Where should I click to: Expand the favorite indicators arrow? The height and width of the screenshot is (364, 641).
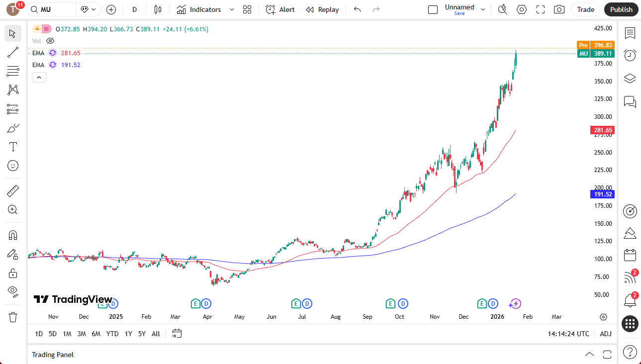pos(231,9)
